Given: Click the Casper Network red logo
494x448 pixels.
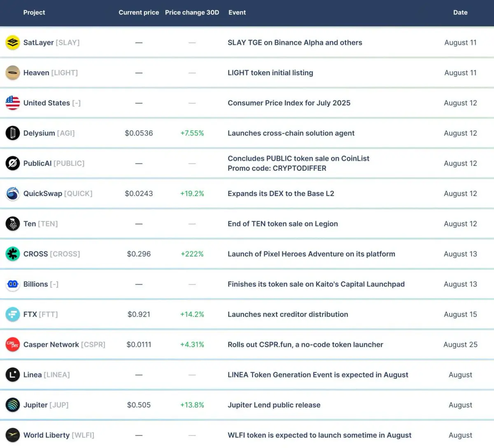Looking at the screenshot, I should pos(13,345).
